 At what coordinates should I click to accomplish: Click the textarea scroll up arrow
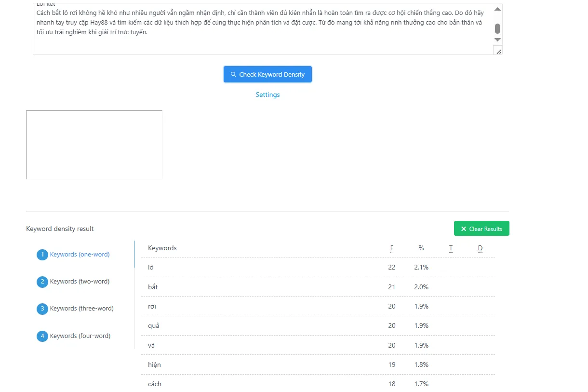pos(498,9)
